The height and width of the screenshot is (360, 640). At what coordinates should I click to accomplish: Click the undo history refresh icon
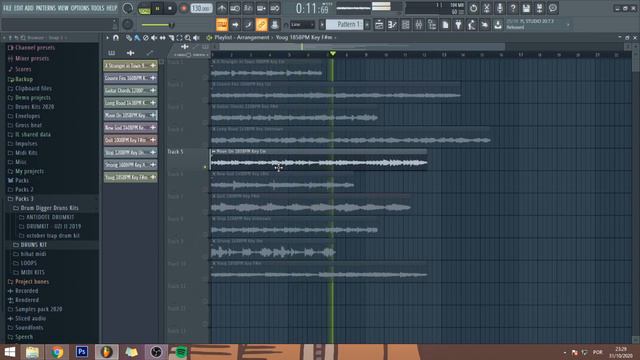click(473, 8)
